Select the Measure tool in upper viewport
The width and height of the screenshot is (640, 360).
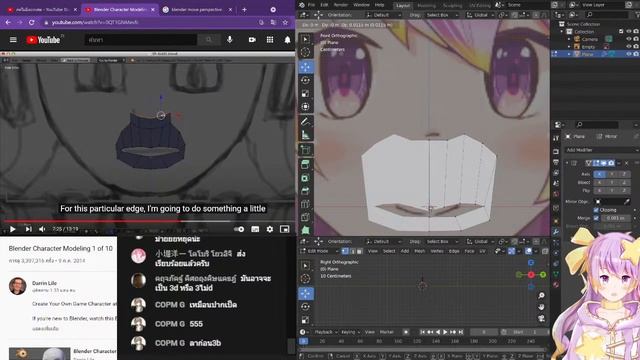305,135
